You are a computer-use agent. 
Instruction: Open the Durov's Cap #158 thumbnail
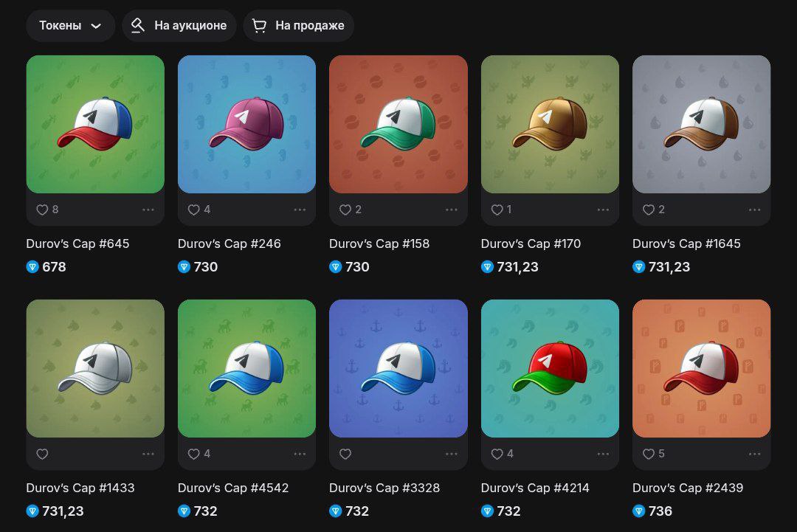pos(398,124)
